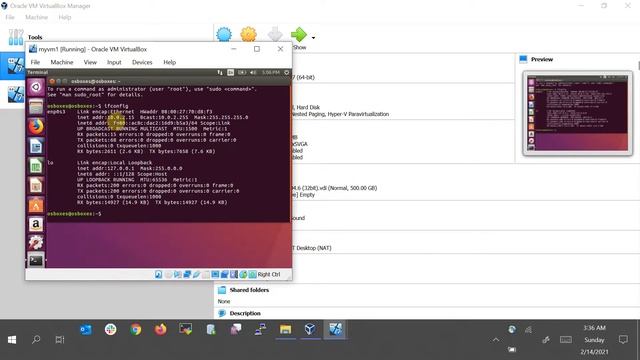
Task: Open Ubuntu Software from the launcher
Action: click(36, 205)
